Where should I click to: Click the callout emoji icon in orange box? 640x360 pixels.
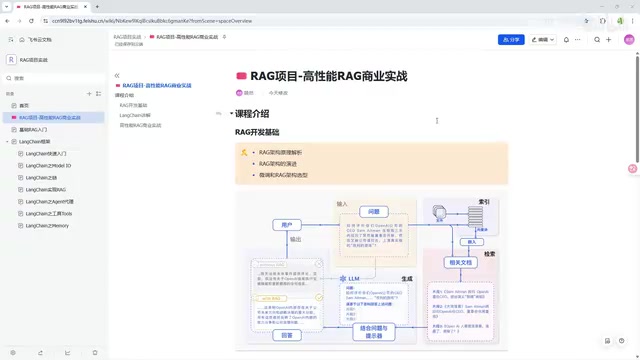pyautogui.click(x=244, y=152)
